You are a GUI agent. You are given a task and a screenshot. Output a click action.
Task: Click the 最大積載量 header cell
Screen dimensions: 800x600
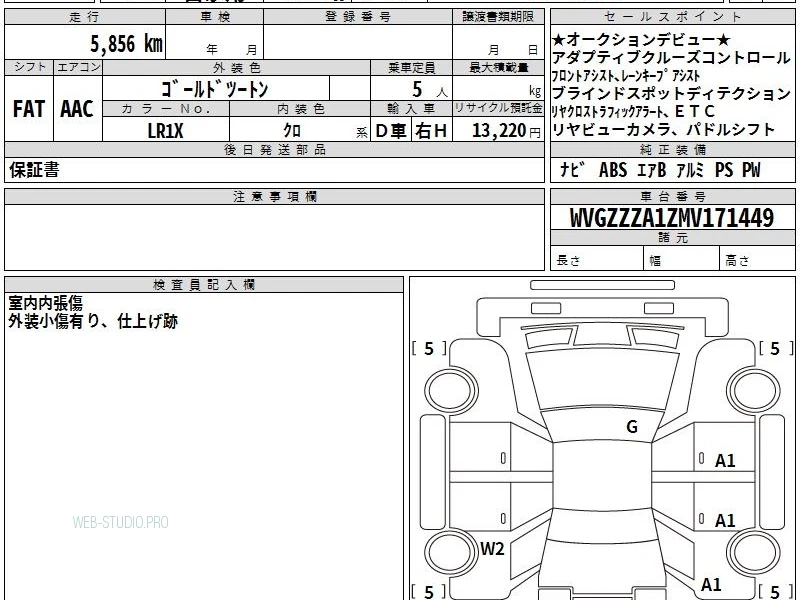tap(498, 67)
